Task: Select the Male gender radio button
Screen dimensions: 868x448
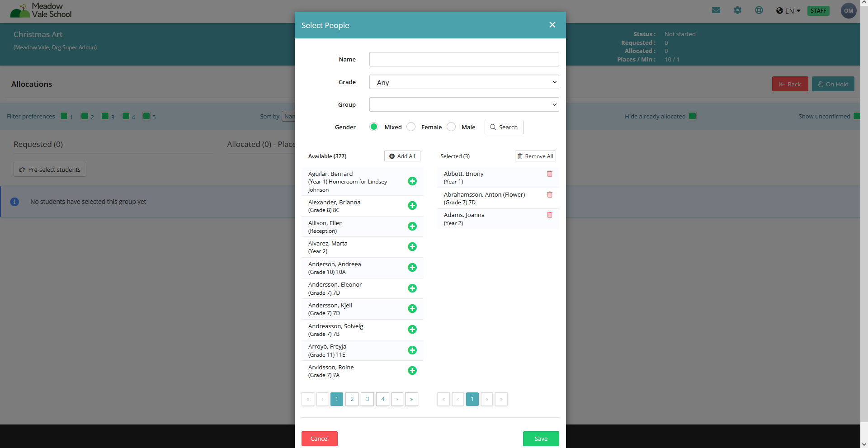Action: [x=451, y=127]
